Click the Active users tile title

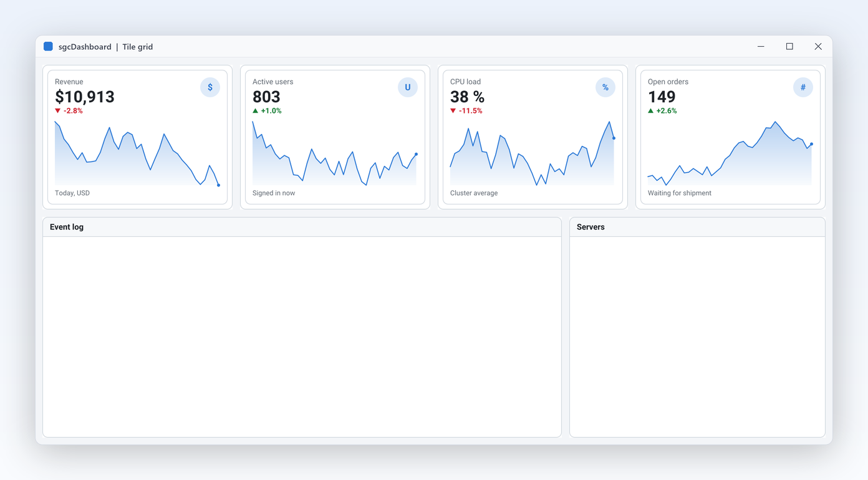pos(272,82)
